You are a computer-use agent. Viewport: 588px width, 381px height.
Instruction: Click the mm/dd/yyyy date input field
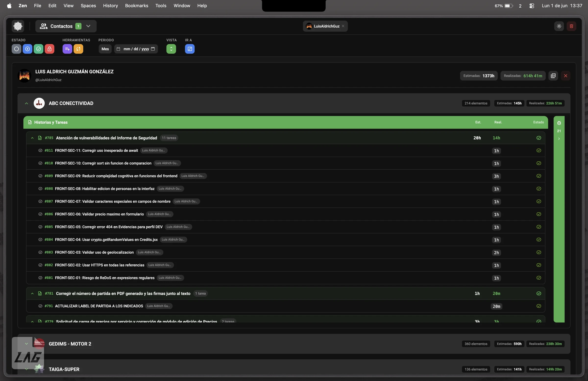[x=136, y=49]
